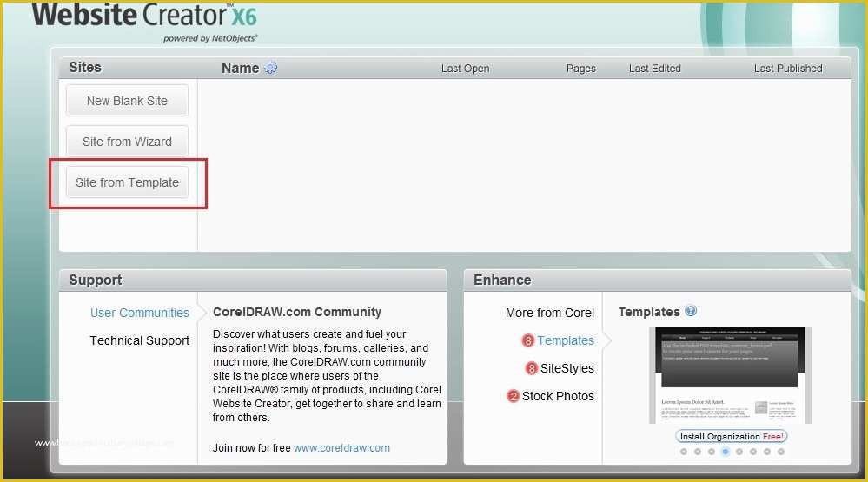The height and width of the screenshot is (482, 868).
Task: Open More from Corel in Enhance
Action: pyautogui.click(x=550, y=313)
